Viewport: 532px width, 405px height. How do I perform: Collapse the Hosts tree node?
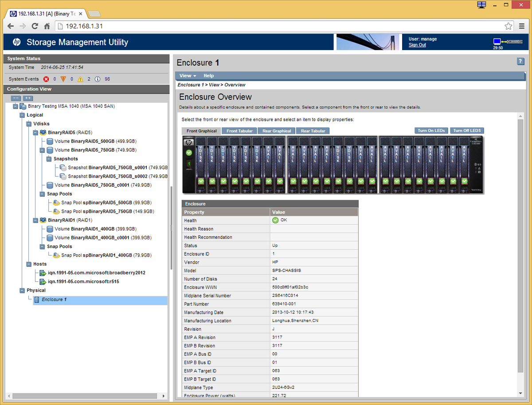[x=29, y=264]
